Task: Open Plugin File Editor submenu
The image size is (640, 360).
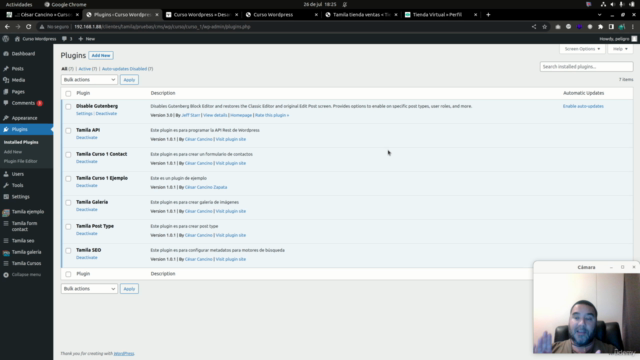Action: [20, 161]
